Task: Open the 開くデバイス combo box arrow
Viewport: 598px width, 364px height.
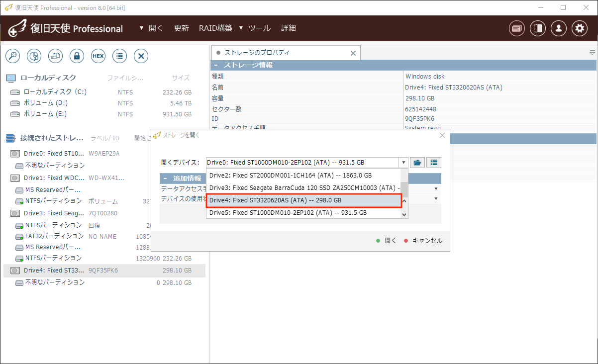Action: coord(402,163)
